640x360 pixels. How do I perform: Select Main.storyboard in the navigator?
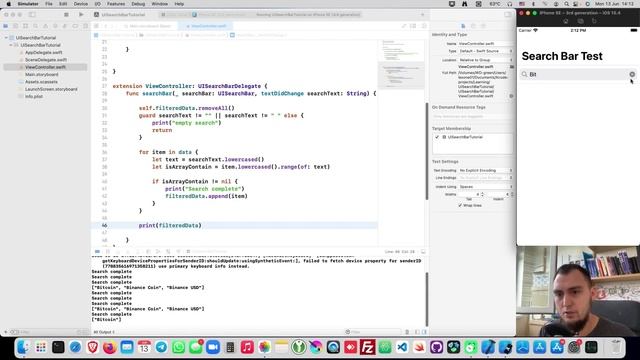coord(42,74)
